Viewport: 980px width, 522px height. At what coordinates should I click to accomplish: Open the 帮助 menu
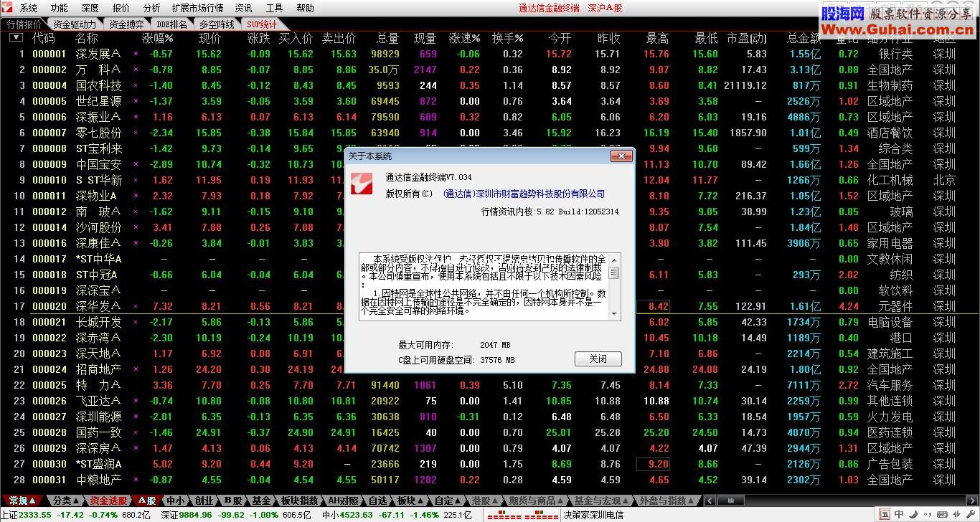pyautogui.click(x=306, y=8)
